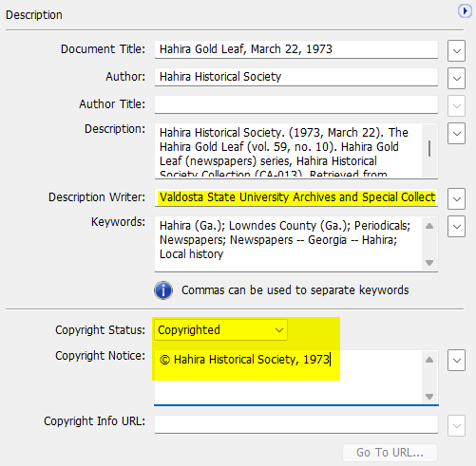Click the 'Description Writer:' label
The image size is (476, 466).
click(x=97, y=197)
